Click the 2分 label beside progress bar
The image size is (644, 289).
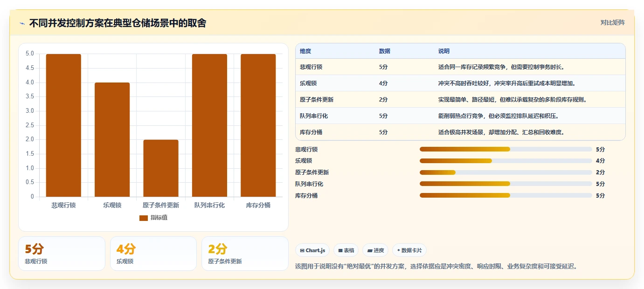click(x=601, y=172)
